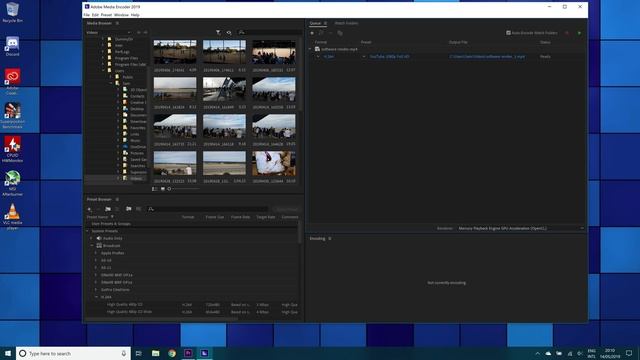Expand Apple ProRes preset group
The height and width of the screenshot is (360, 640).
click(96, 253)
